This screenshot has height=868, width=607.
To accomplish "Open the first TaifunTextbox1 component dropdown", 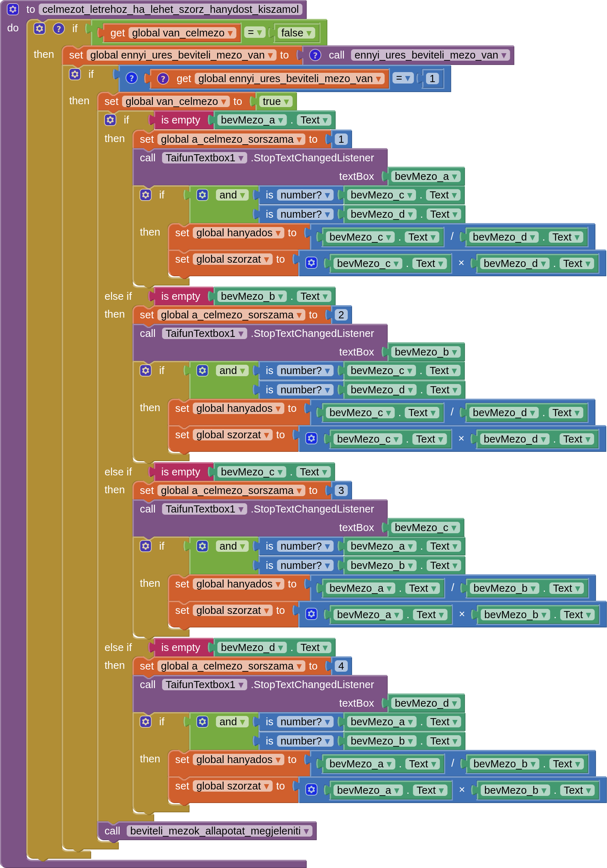I will 241,158.
